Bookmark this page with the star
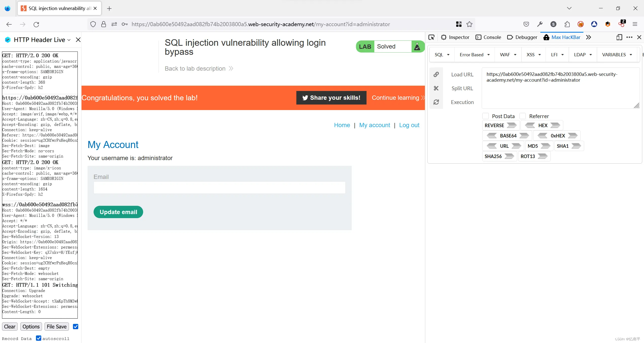Viewport: 644px width, 343px height. (469, 24)
